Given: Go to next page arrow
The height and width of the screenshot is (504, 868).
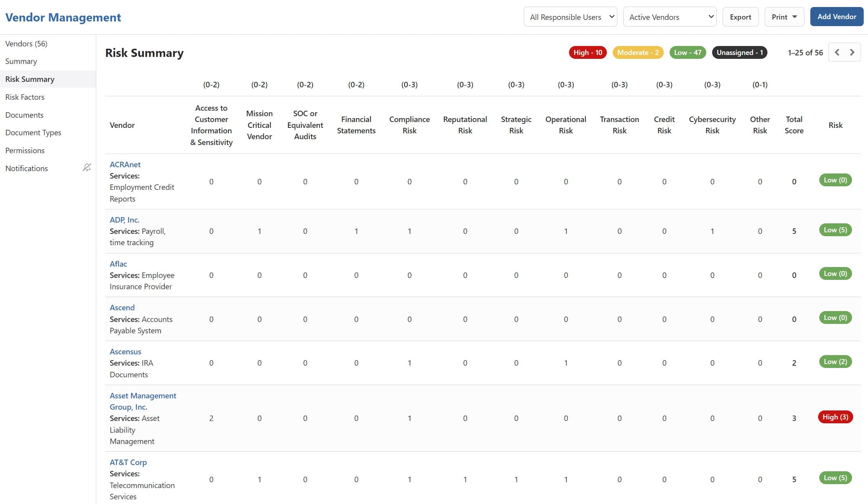Looking at the screenshot, I should click(852, 52).
